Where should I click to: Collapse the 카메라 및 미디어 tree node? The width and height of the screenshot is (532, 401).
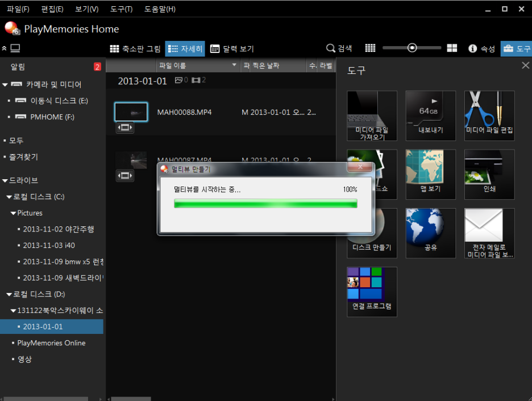5,85
